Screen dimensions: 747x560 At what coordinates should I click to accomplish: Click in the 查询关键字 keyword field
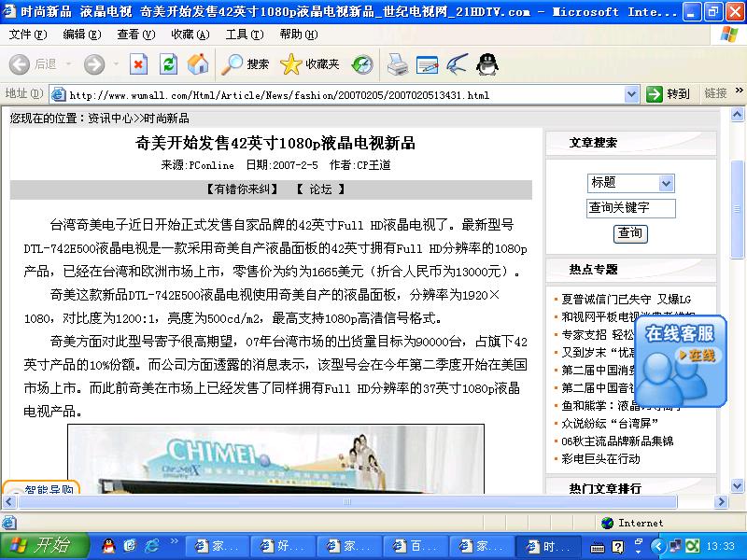630,208
